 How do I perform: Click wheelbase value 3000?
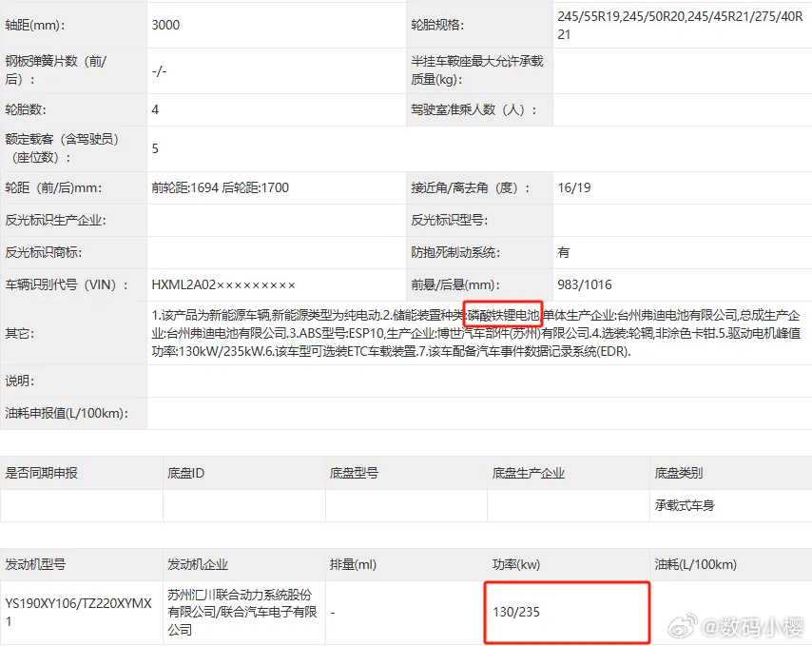(165, 25)
